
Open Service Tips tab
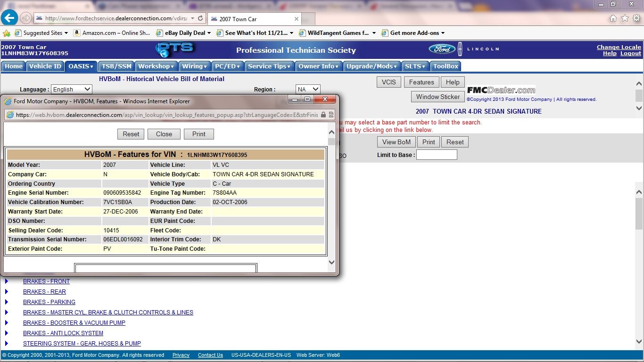point(269,66)
